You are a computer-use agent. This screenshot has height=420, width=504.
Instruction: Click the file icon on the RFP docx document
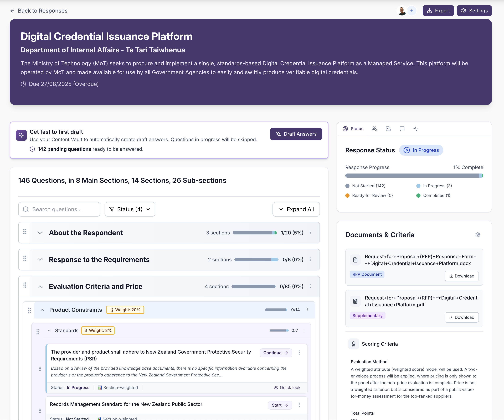click(x=355, y=260)
